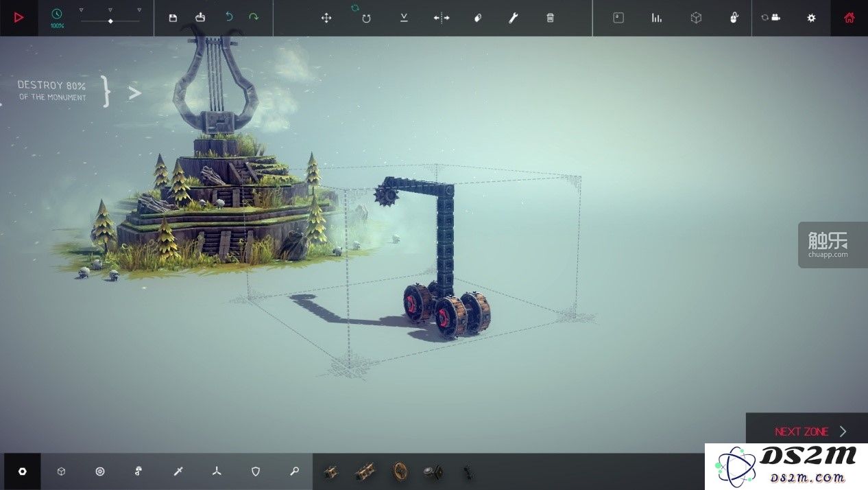The image size is (868, 490).
Task: Select the translate move tool
Action: (x=326, y=18)
